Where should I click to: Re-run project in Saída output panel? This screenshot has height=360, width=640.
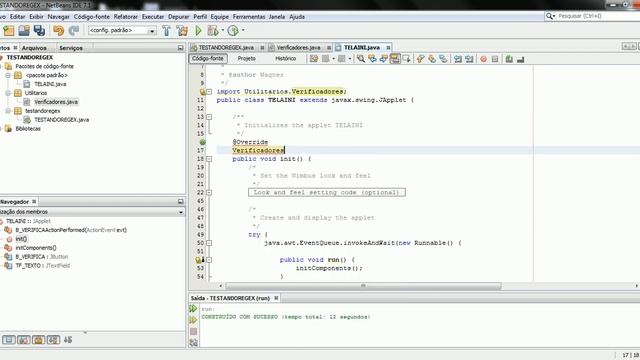[193, 309]
